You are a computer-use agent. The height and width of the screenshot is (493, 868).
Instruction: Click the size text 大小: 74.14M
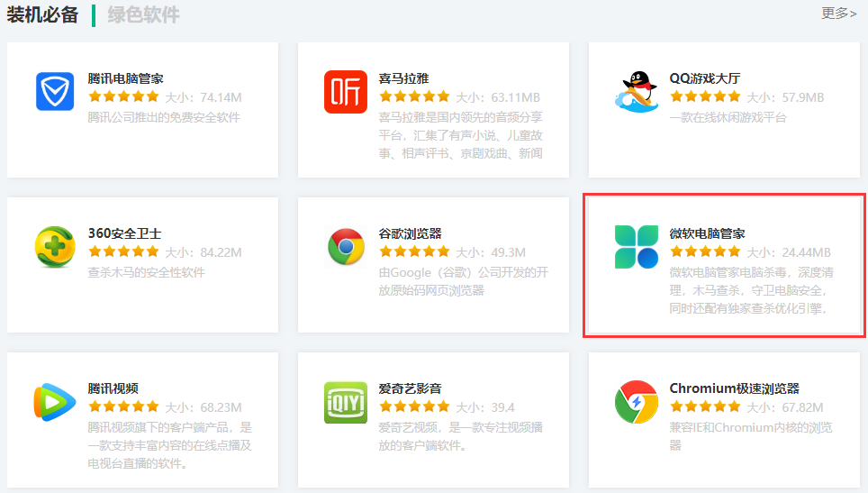(x=203, y=97)
